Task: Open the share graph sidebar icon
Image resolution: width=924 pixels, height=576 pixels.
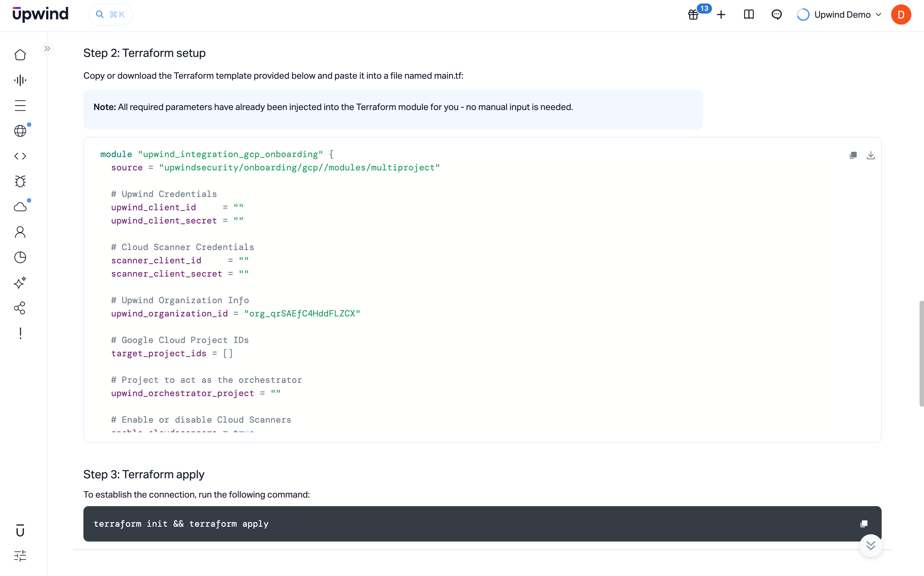Action: (x=20, y=308)
